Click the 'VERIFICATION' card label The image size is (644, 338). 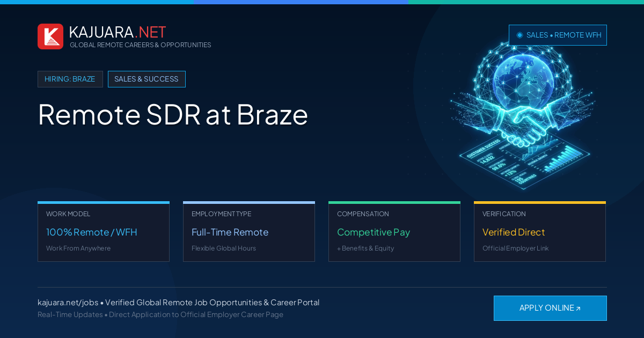504,214
